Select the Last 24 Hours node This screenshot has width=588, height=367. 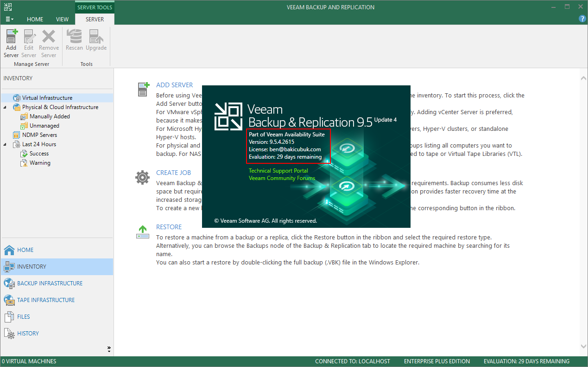click(39, 144)
